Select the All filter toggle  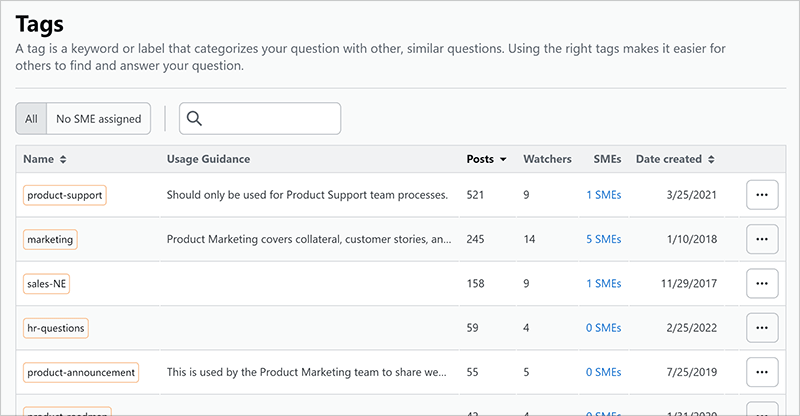[x=31, y=119]
